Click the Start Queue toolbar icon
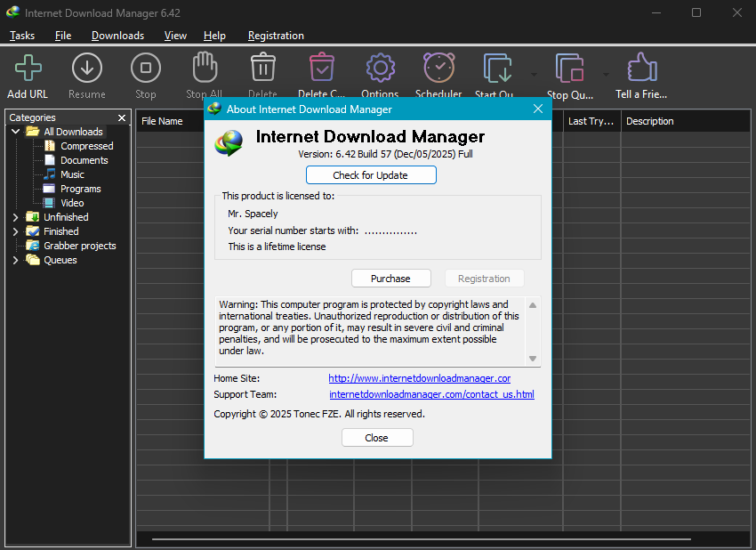This screenshot has width=756, height=550. tap(495, 69)
